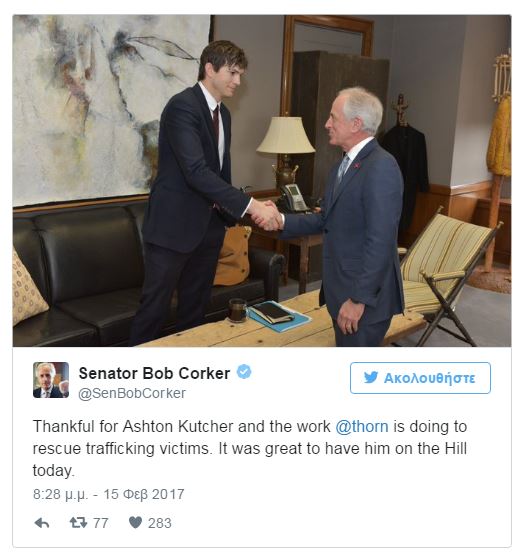Click Twitter bird icon in follow button
This screenshot has height=554, width=521.
371,378
